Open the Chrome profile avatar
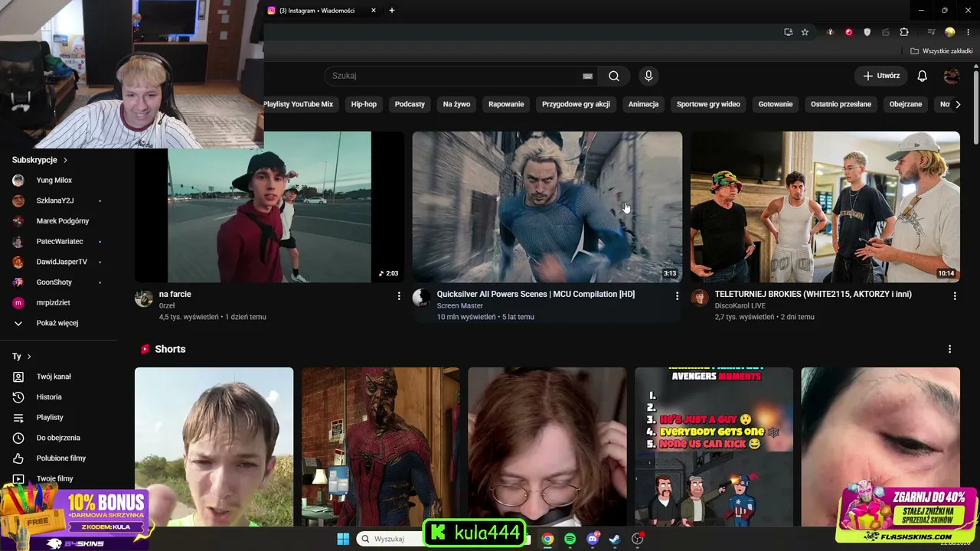 coord(950,32)
